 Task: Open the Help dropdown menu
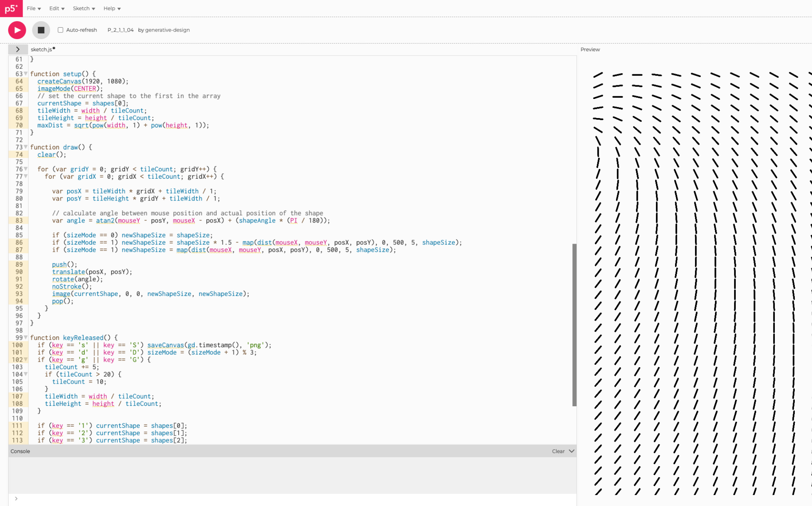click(112, 8)
